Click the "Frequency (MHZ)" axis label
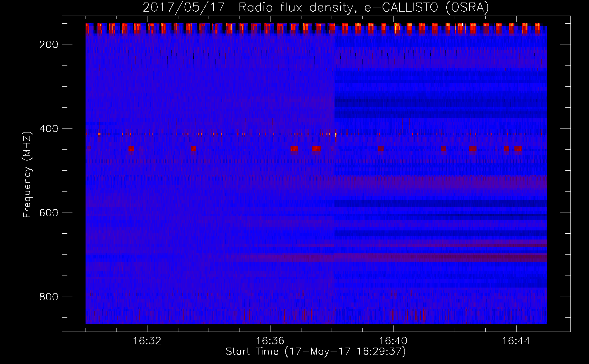The image size is (589, 364). (x=27, y=174)
